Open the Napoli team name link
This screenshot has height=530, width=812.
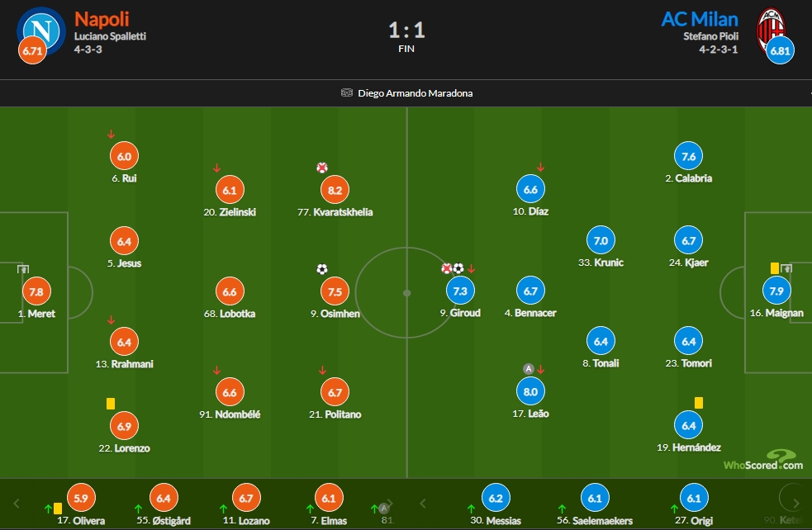tap(102, 19)
